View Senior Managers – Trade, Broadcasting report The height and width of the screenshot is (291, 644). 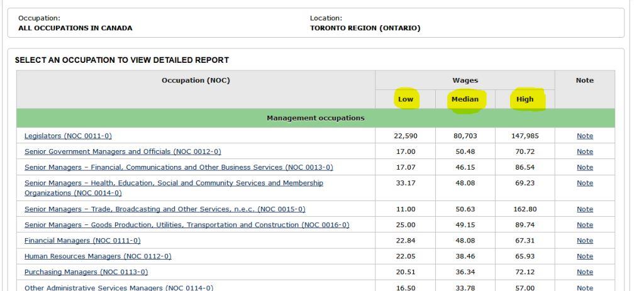pos(165,209)
